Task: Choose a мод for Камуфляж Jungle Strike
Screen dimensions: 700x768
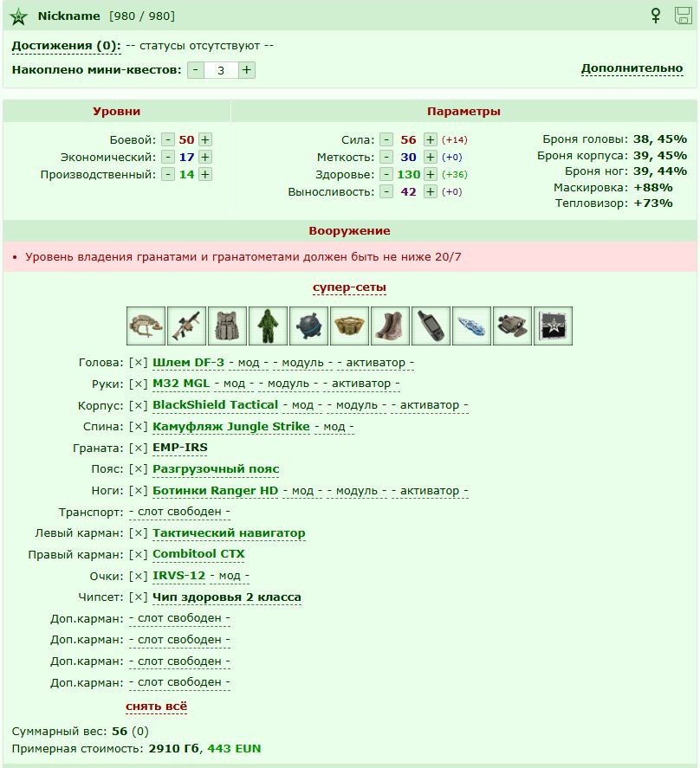Action: point(334,427)
